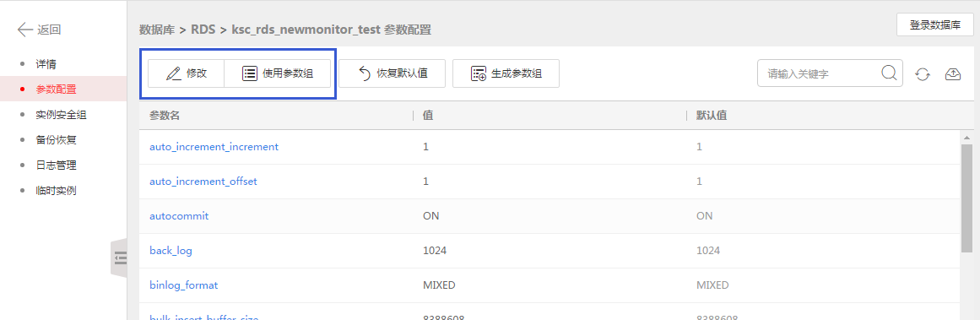Click the 使用参数组 button
980x320 pixels.
pos(278,73)
